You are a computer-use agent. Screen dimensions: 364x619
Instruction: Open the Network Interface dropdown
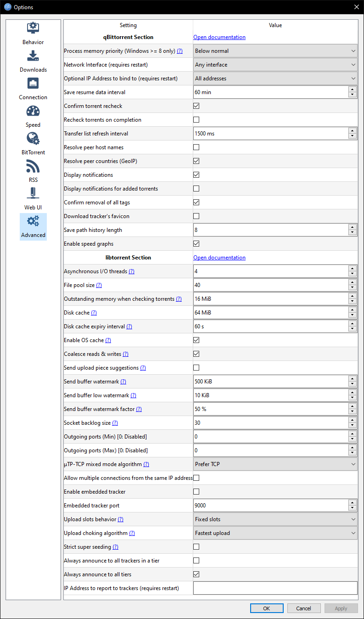coord(275,65)
